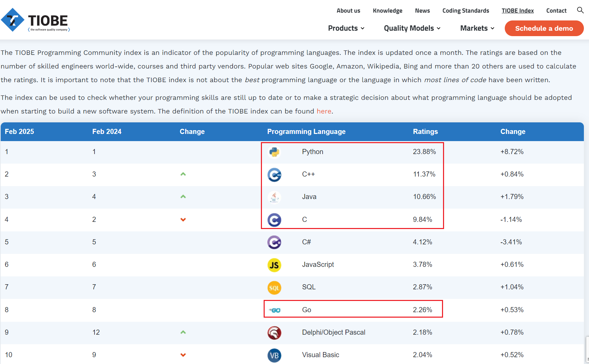Open the Contact page
The width and height of the screenshot is (589, 364).
pos(556,11)
